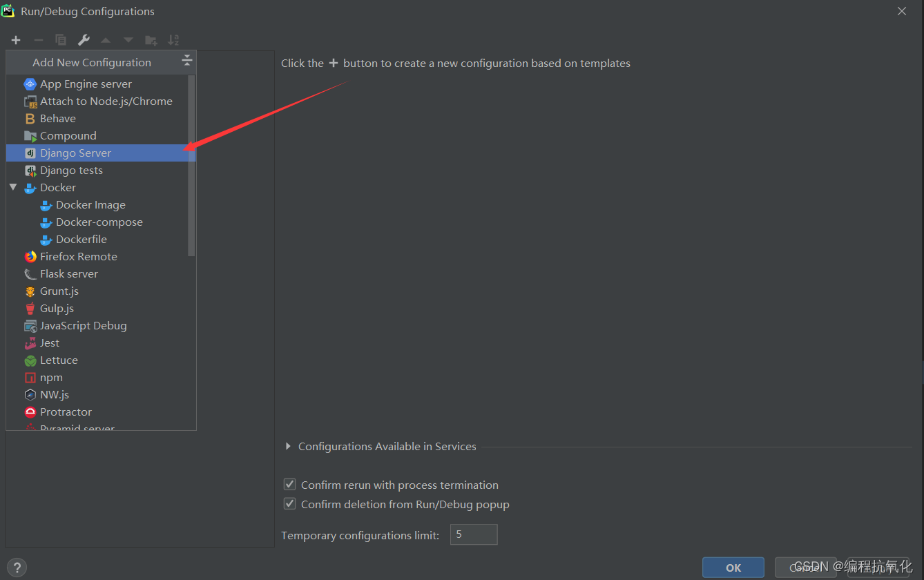Image resolution: width=924 pixels, height=580 pixels.
Task: Toggle Confirm deletion from Run/Debug popup checkbox
Action: tap(290, 504)
